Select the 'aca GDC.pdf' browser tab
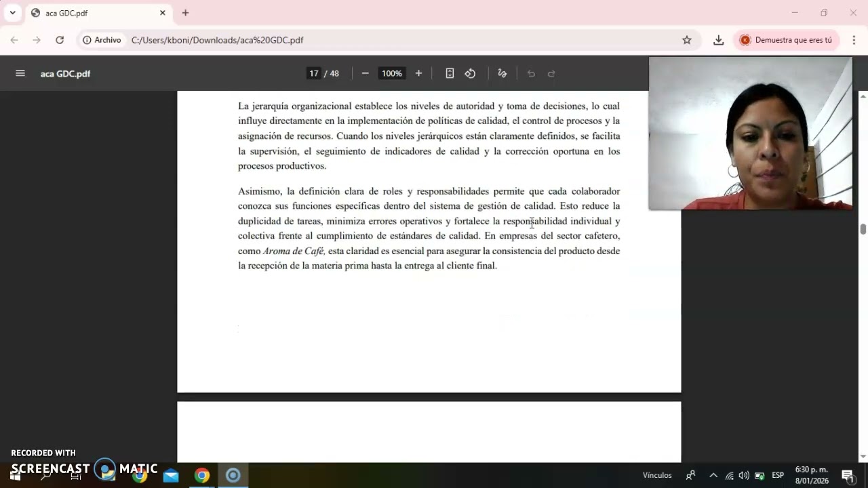868x488 pixels. click(98, 13)
